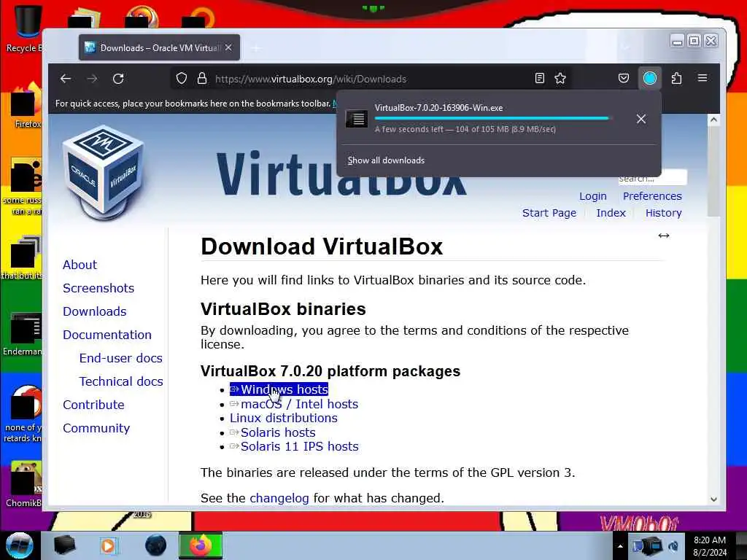
Task: Open Downloads in the sidebar
Action: (94, 311)
